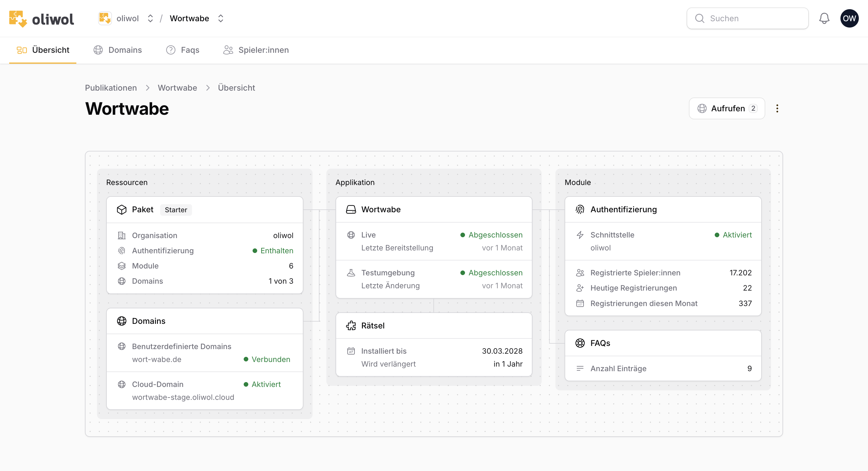Screen dimensions: 868x471
Task: Click the calendar icon next to Installiert bis
Action: (x=351, y=351)
